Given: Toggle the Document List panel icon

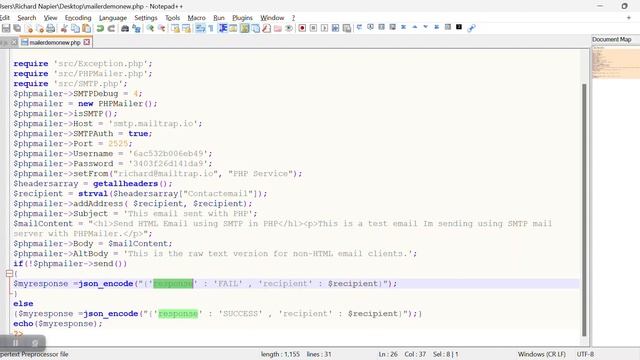Looking at the screenshot, I should tap(256, 28).
